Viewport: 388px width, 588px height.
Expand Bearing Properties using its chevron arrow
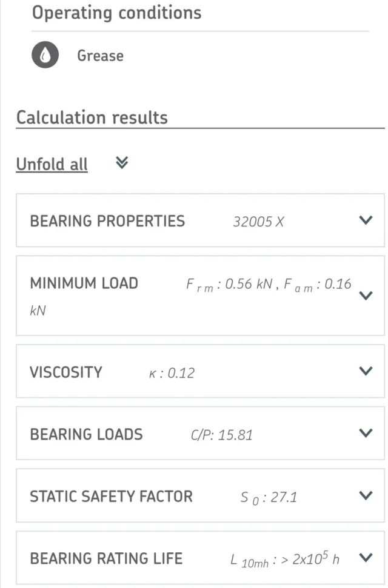366,220
